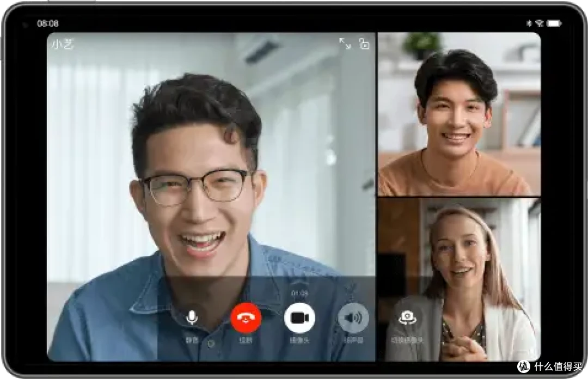588x379 pixels.
Task: Toggle the camera on or off
Action: [299, 318]
